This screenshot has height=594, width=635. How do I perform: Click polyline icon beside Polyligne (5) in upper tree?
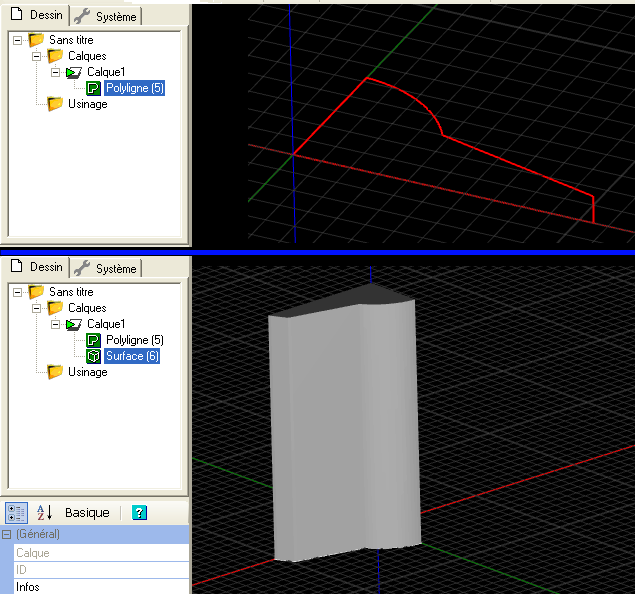coord(94,88)
